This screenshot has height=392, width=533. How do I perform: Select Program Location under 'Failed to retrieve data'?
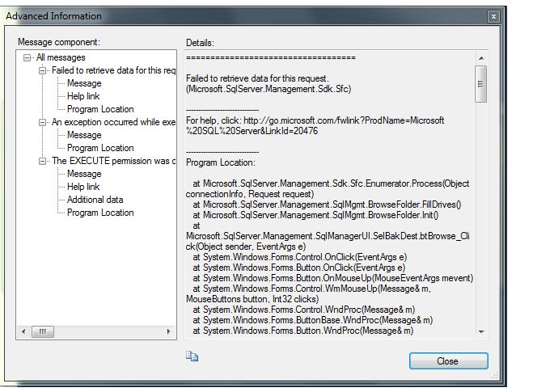point(100,109)
